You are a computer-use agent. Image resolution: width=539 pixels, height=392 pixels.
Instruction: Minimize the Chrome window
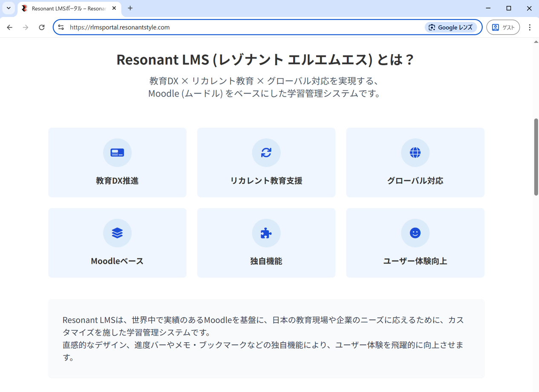[488, 8]
